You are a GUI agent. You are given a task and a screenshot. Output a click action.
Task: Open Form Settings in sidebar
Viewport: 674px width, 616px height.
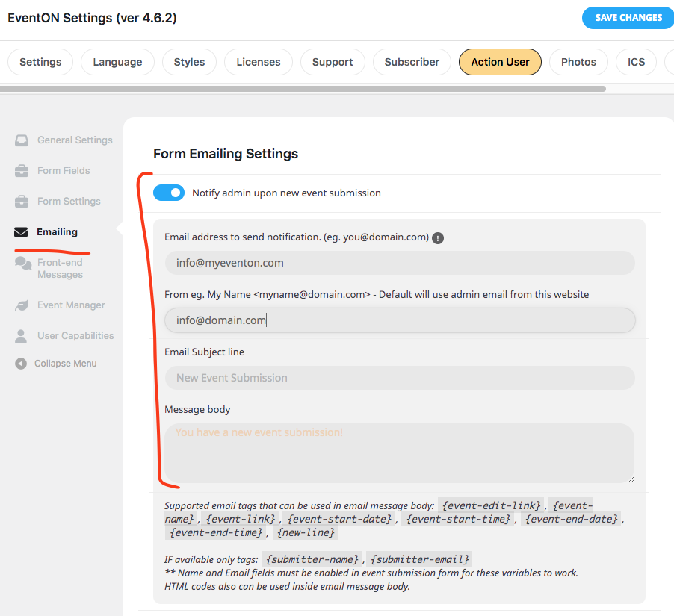(69, 201)
